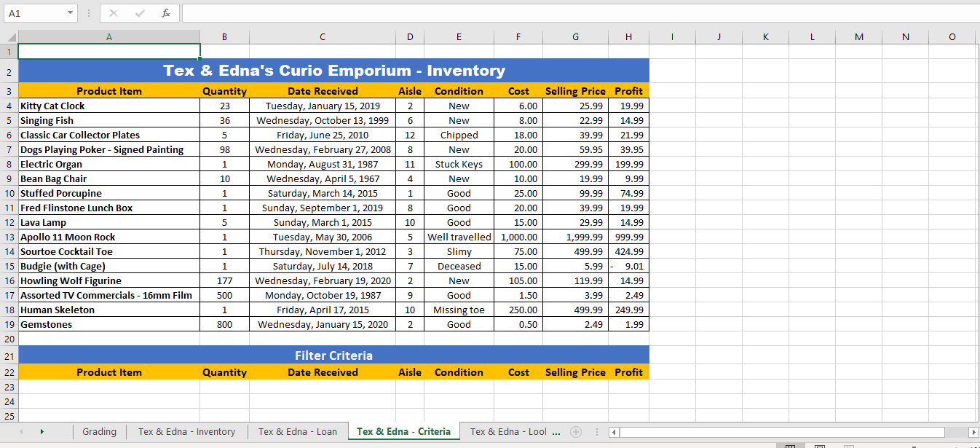Confirm entry with the formula bar checkmark icon
This screenshot has height=448, width=980.
140,12
